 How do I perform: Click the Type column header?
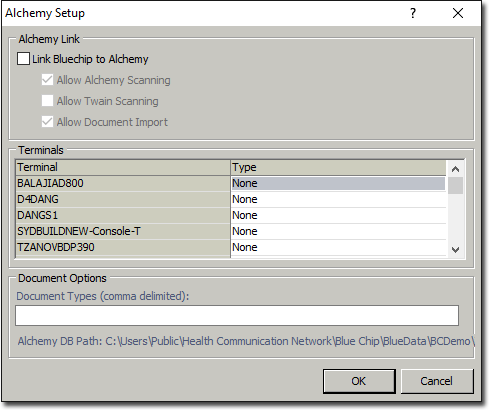[x=338, y=167]
